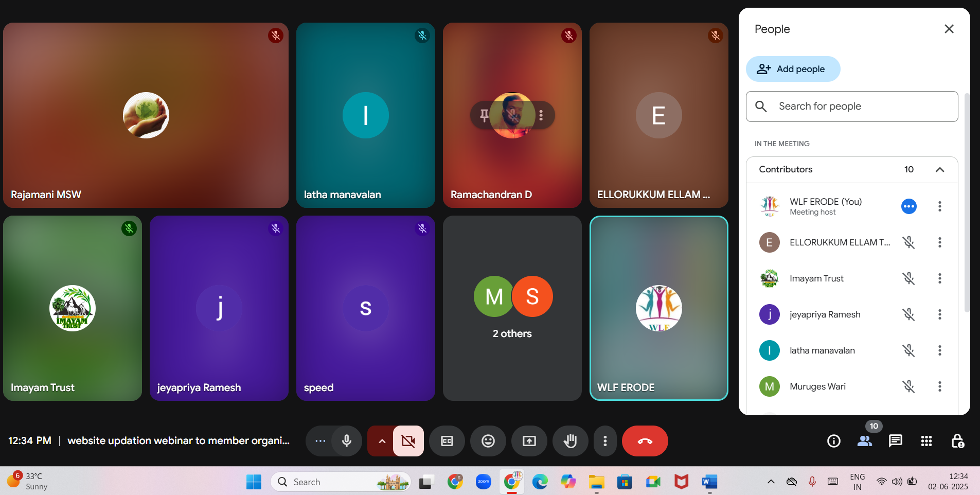Open Microsoft Edge from taskbar
Image resolution: width=980 pixels, height=495 pixels.
pyautogui.click(x=540, y=482)
